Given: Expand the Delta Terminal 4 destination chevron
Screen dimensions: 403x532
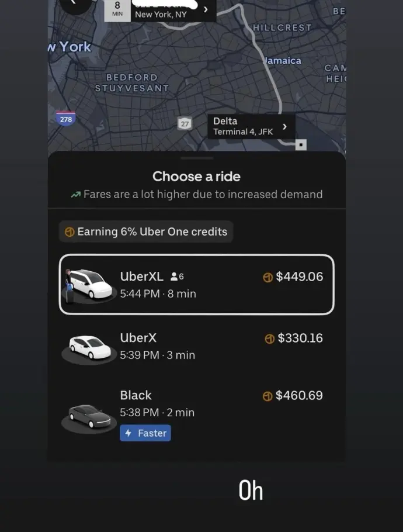Looking at the screenshot, I should pyautogui.click(x=284, y=126).
